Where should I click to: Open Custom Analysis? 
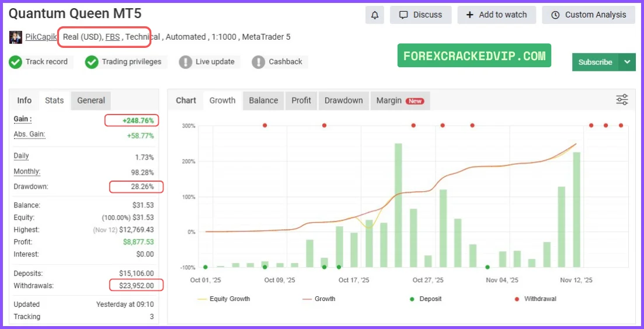click(x=589, y=15)
